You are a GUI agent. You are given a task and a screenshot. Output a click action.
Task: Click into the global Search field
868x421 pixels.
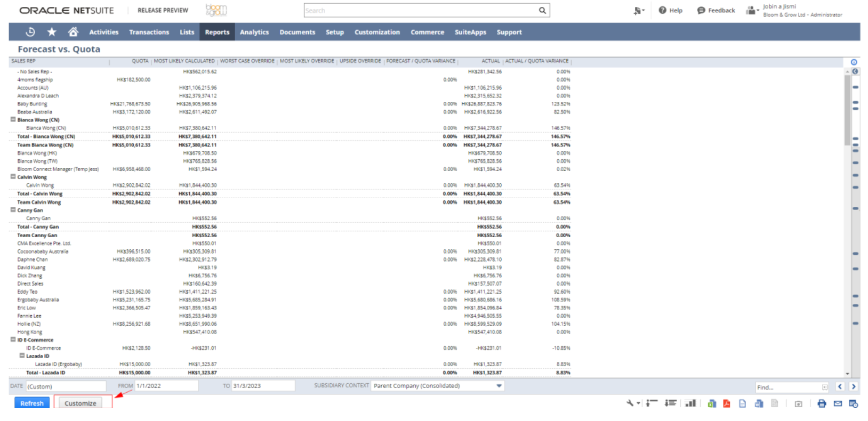(x=421, y=10)
